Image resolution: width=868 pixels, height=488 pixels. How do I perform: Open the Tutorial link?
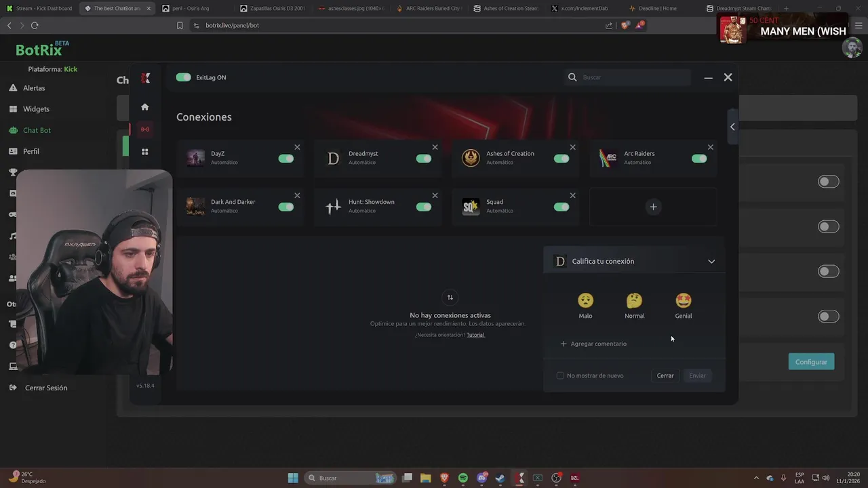pos(475,335)
